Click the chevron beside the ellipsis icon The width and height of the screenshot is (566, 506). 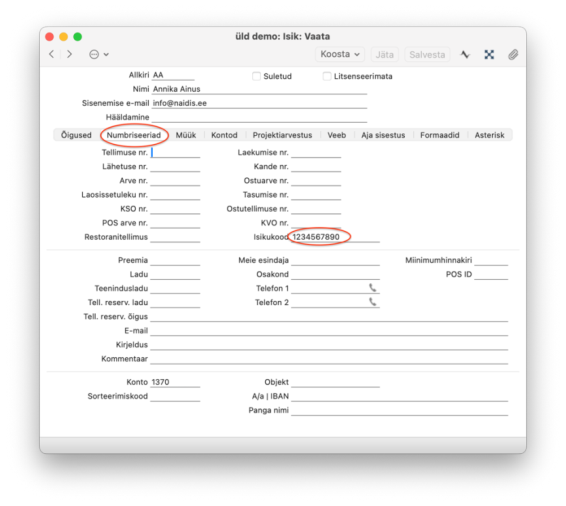(x=106, y=54)
